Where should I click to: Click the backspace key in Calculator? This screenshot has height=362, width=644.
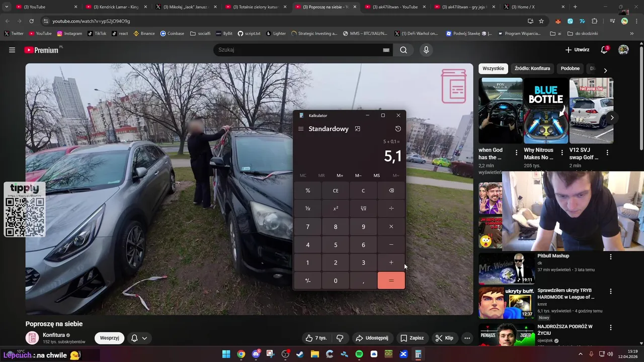[x=391, y=191]
